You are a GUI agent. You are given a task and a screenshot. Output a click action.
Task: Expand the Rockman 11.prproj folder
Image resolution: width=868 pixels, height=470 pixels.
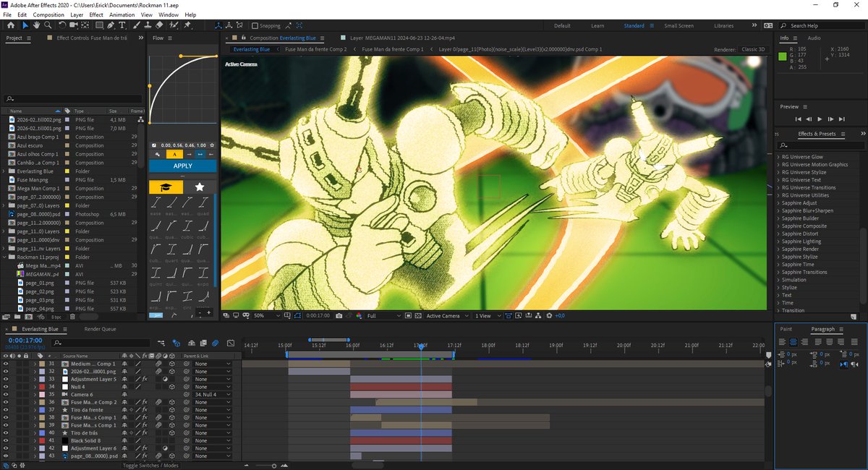[x=4, y=257]
